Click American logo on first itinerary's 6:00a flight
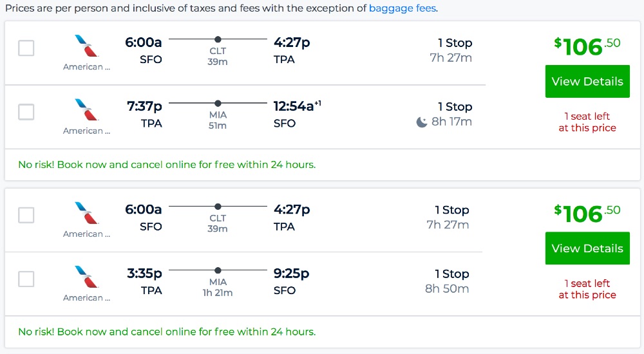Screen dimensions: 644x354 (x=86, y=46)
